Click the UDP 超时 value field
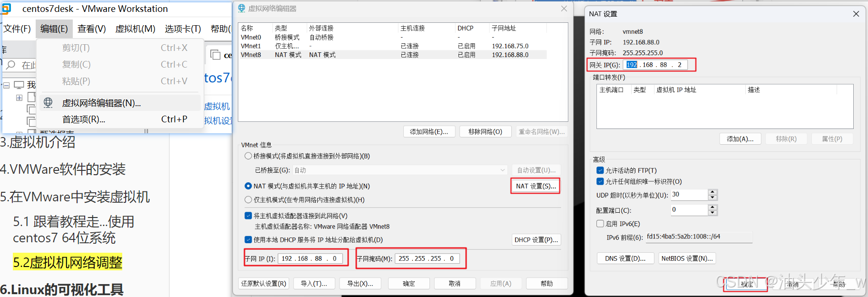 click(x=689, y=195)
